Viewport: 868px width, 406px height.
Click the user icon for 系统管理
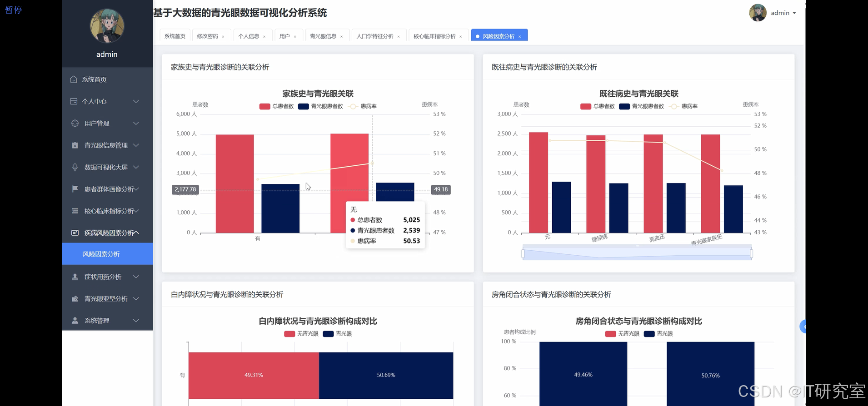(75, 321)
